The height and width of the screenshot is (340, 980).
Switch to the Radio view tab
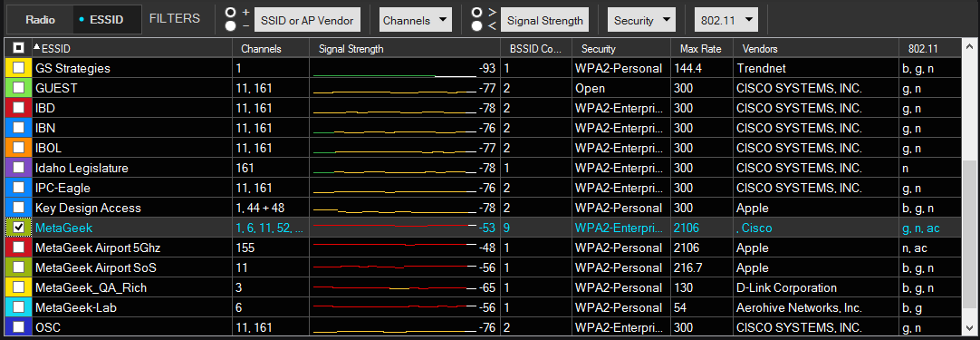click(x=40, y=20)
